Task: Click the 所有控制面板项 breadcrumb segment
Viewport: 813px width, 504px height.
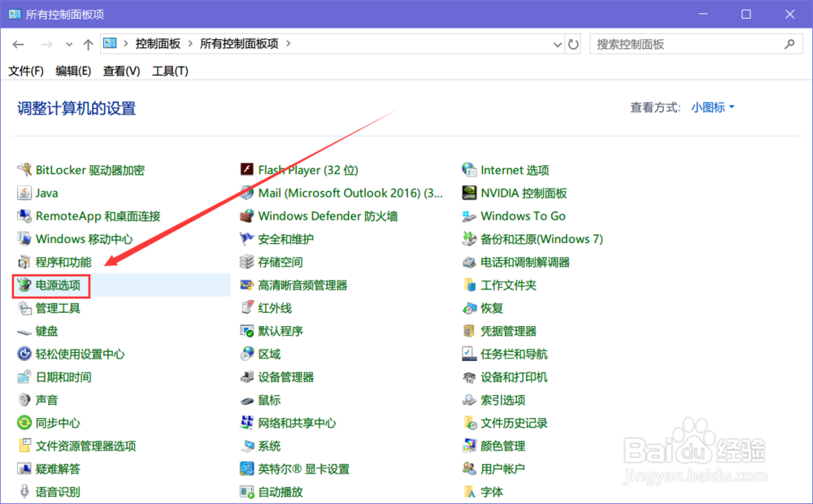Action: tap(239, 44)
